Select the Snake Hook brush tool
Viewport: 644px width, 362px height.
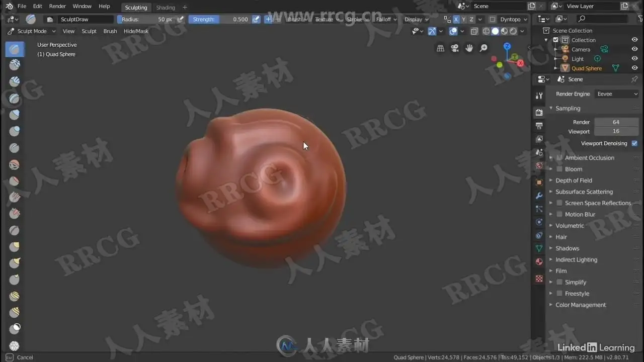click(15, 263)
